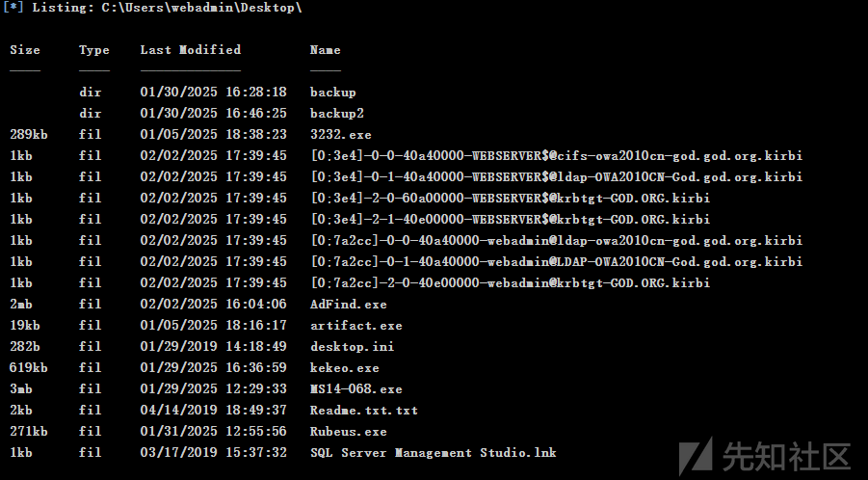Select the artifact.exe entry
This screenshot has width=868, height=480.
coord(355,326)
